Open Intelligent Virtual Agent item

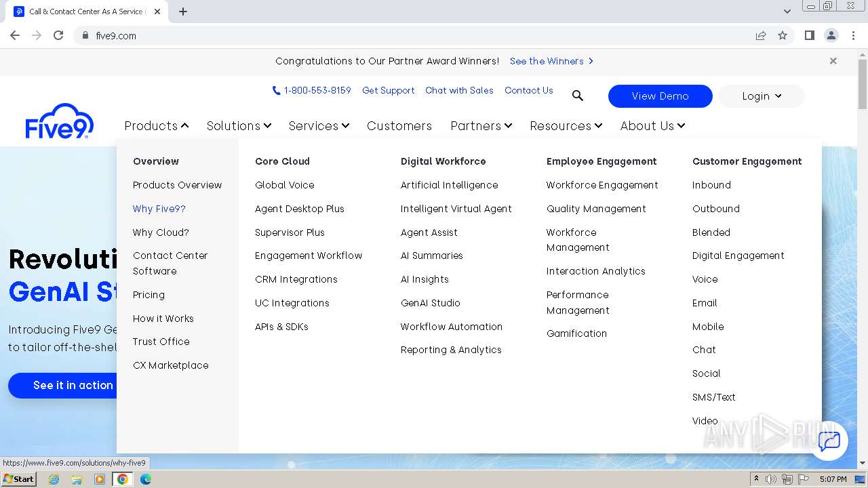[x=456, y=209]
